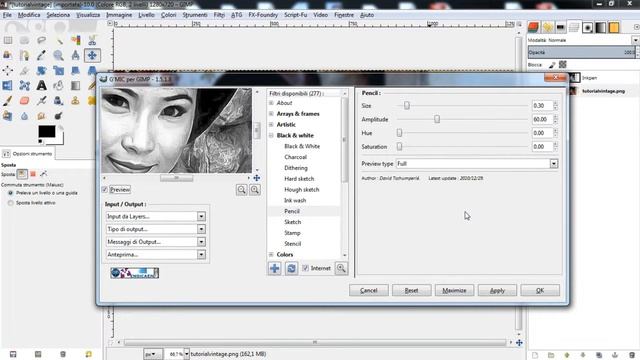640x360 pixels.
Task: Select the Select by Color tool
Action: (x=76, y=40)
